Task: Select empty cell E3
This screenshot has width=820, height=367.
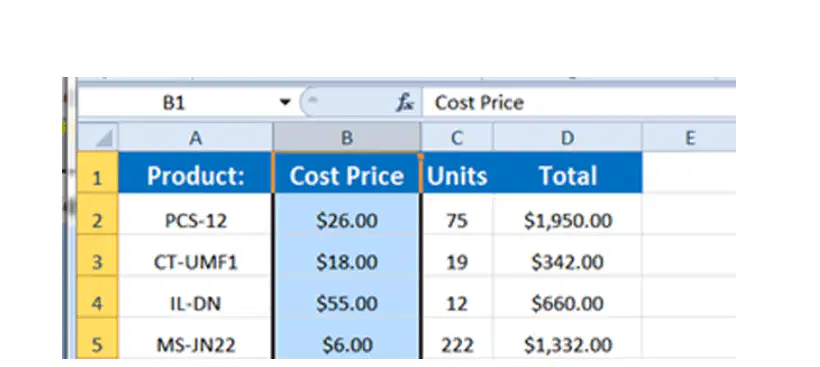Action: (689, 256)
